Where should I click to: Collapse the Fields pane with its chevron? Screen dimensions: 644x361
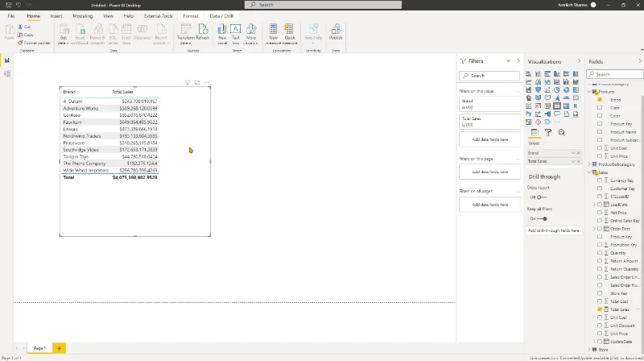639,61
